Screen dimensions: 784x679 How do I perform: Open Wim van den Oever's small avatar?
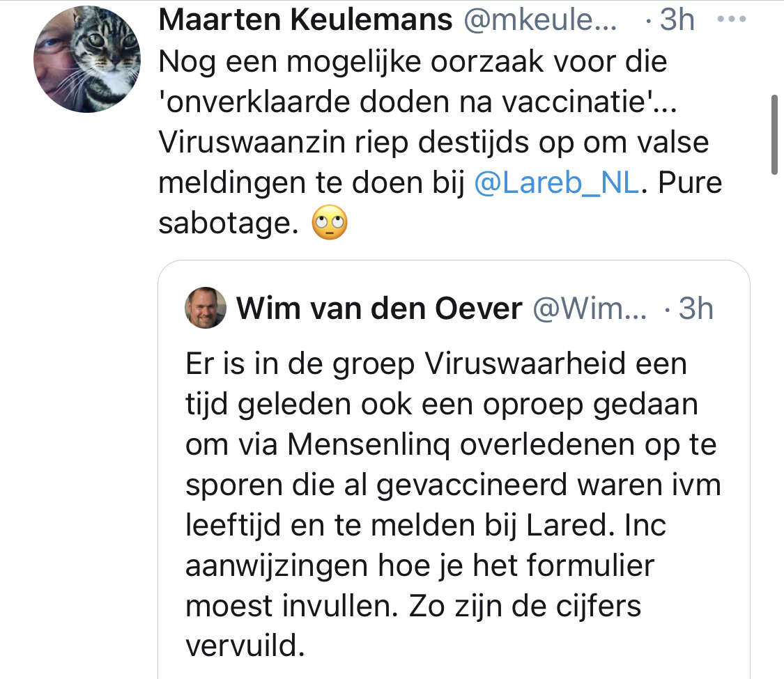(x=206, y=307)
